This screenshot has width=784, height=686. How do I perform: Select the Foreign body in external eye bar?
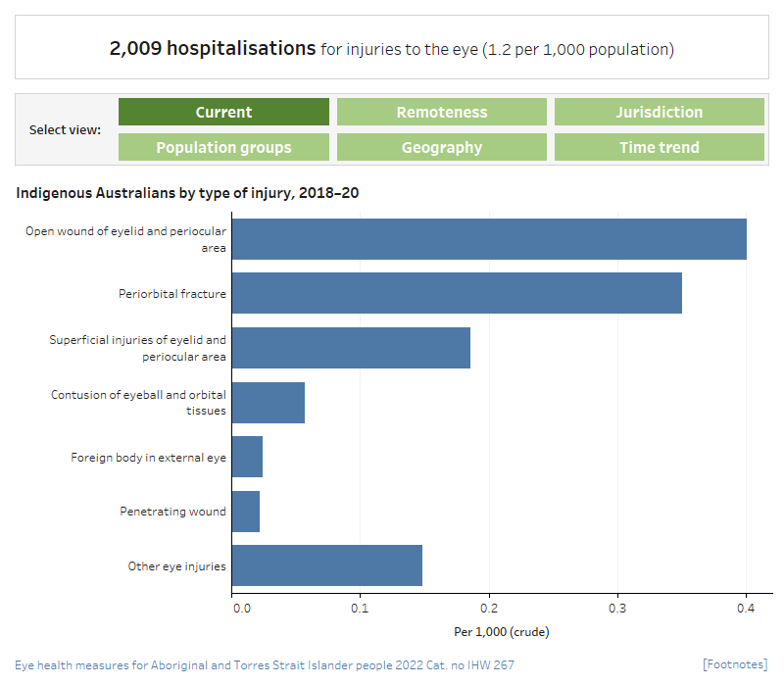[247, 457]
